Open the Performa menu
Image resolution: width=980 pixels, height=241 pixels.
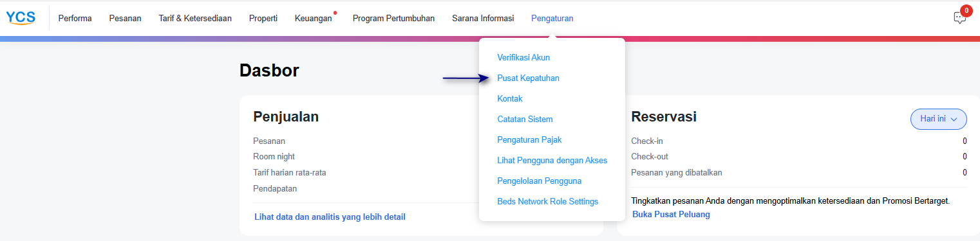point(75,19)
